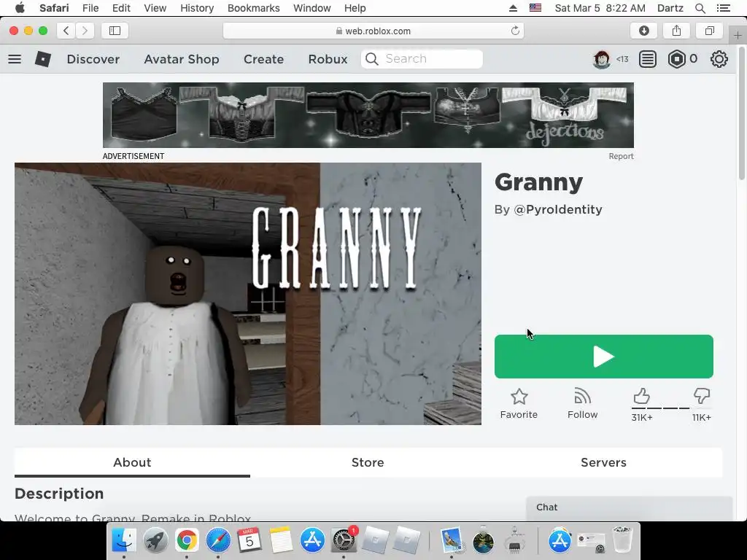The image size is (747, 560).
Task: Open the History menu
Action: tap(197, 8)
